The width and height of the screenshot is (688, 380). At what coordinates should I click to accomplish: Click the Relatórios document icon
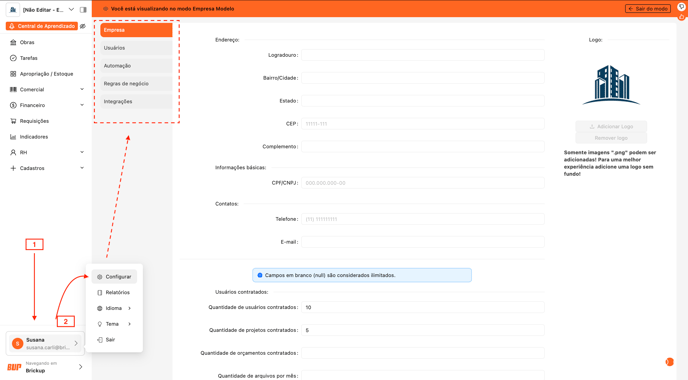point(100,293)
